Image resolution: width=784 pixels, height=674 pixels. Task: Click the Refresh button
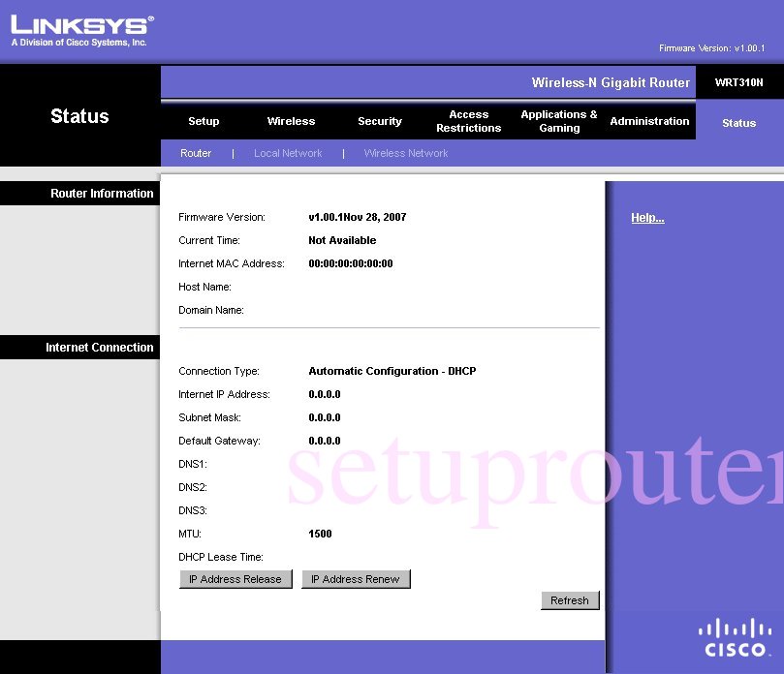pos(570,600)
